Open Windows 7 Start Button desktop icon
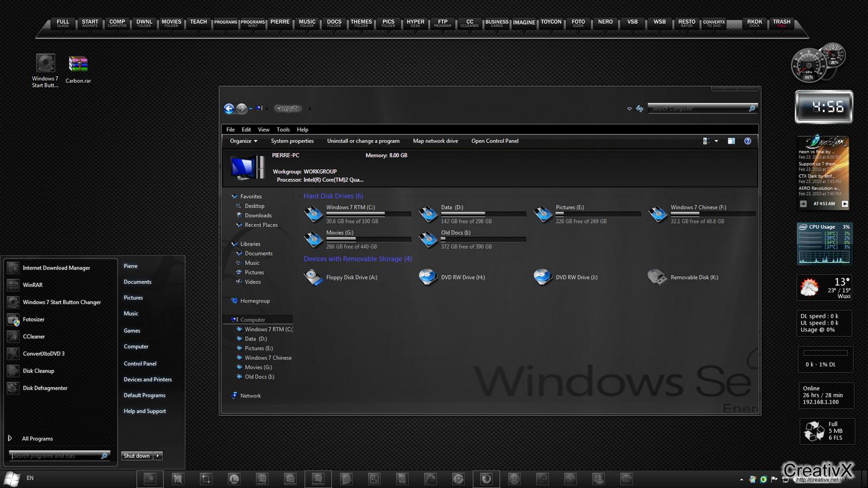The image size is (868, 488). tap(45, 70)
